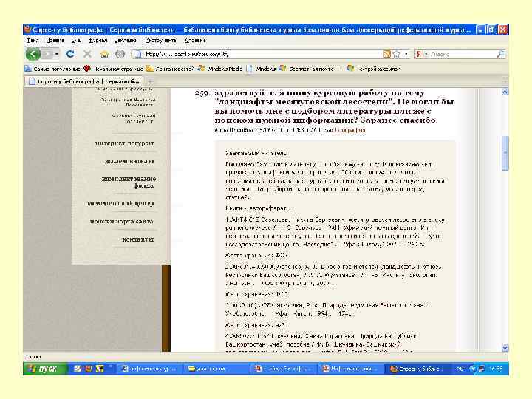The height and width of the screenshot is (399, 532).
Task: Open the 'Настройка ссылок' bookmark
Action: click(374, 69)
